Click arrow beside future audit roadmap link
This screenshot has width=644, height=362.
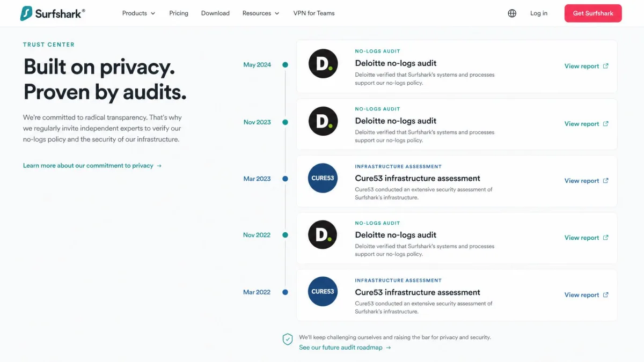click(389, 348)
